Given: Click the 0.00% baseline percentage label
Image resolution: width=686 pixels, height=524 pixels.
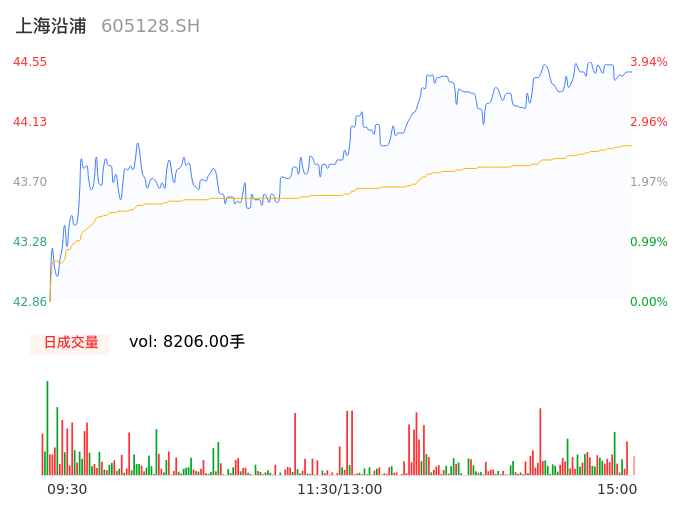Looking at the screenshot, I should (x=648, y=302).
